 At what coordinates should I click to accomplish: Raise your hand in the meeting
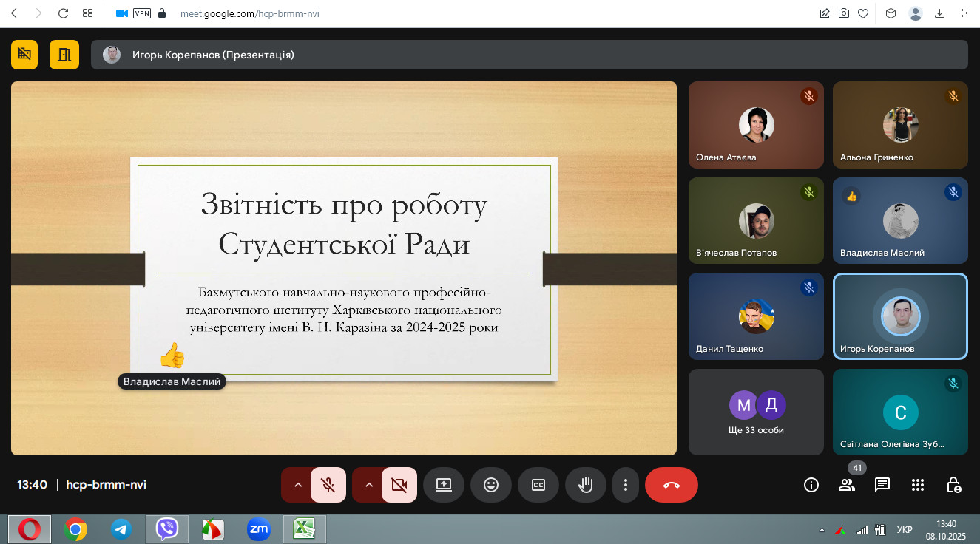tap(585, 485)
